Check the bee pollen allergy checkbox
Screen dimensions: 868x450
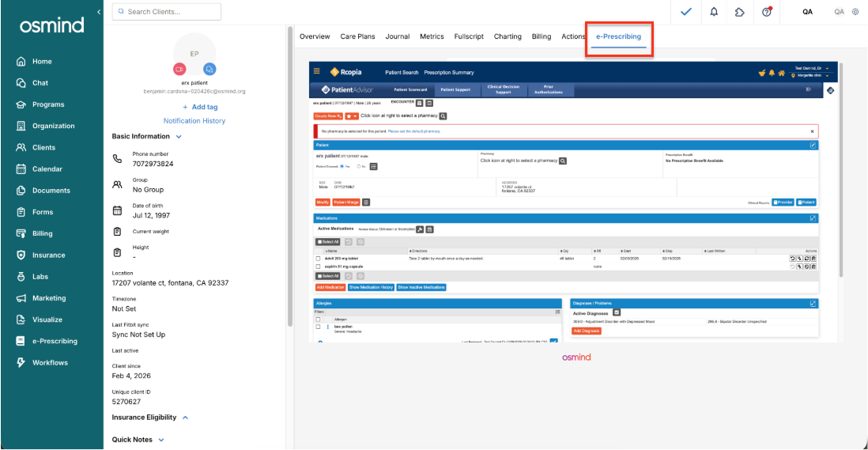[x=318, y=327]
